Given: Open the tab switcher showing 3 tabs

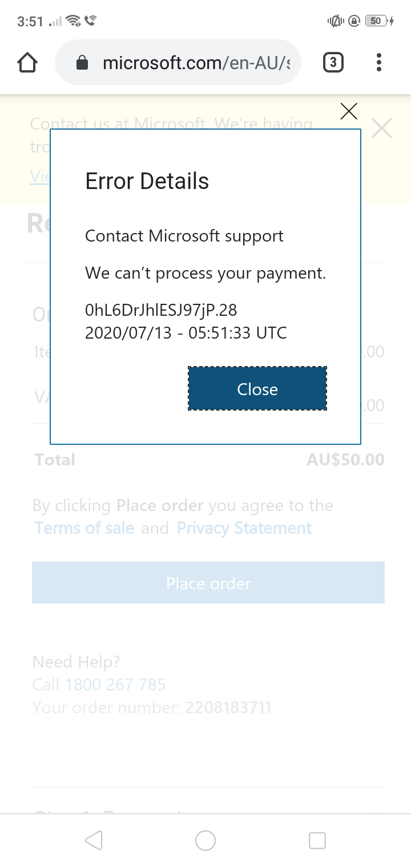Looking at the screenshot, I should (333, 62).
